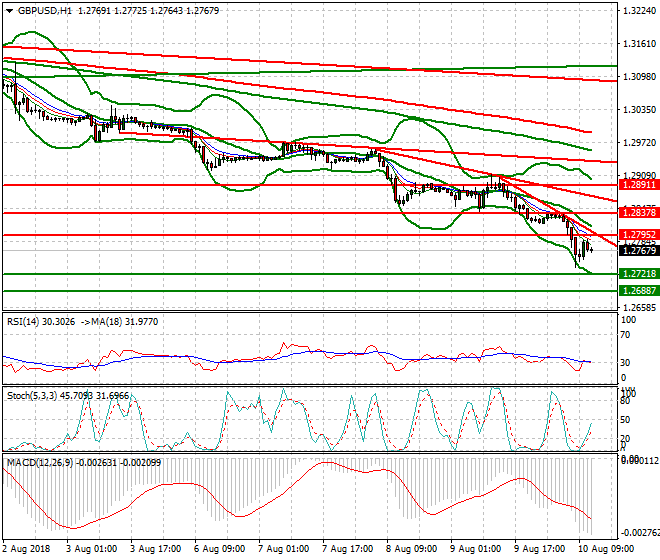Click the red 1.28911 price level tag
Screen dimensions: 660x560
[636, 185]
